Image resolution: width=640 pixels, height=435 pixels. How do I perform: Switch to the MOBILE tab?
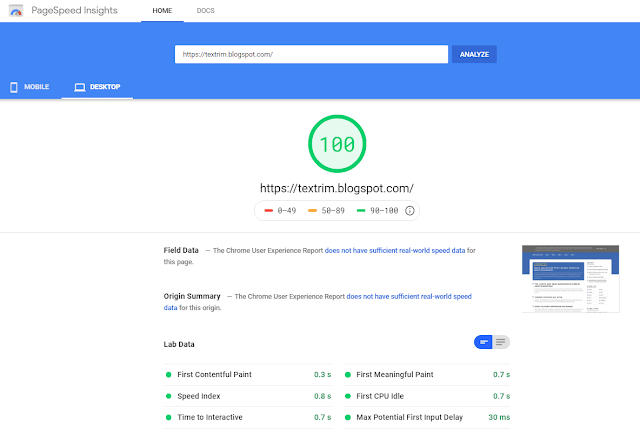coord(30,87)
